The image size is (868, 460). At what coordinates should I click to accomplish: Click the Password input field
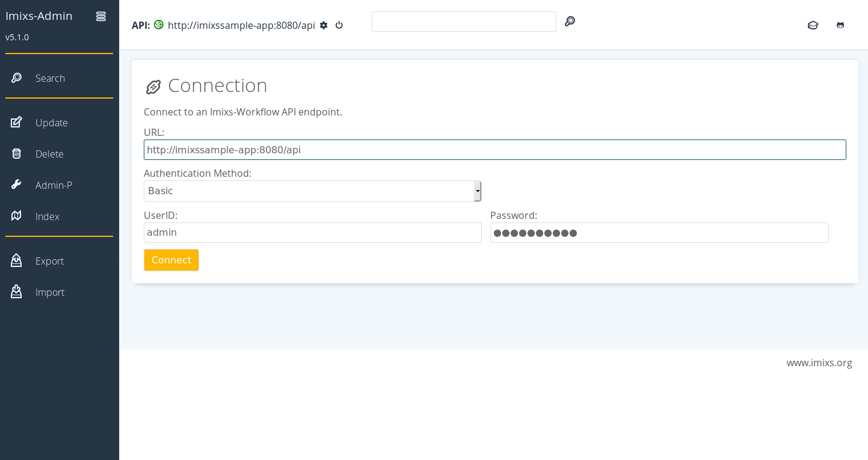[659, 233]
